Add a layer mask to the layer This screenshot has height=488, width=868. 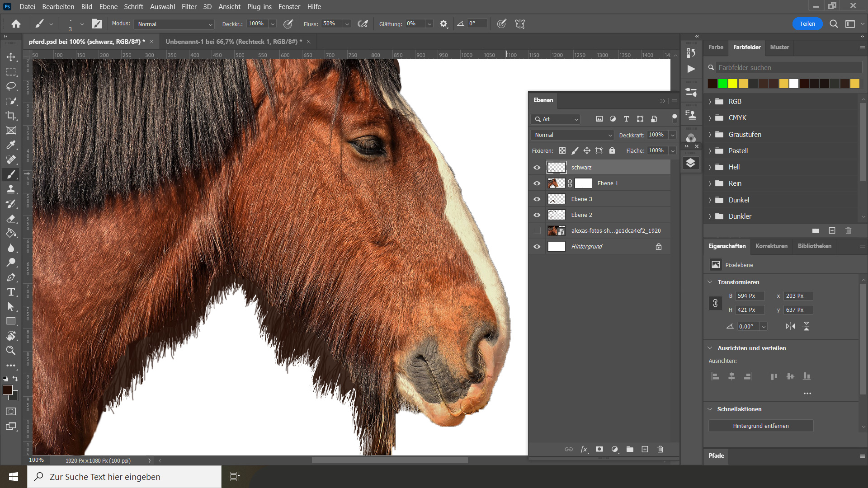(599, 449)
